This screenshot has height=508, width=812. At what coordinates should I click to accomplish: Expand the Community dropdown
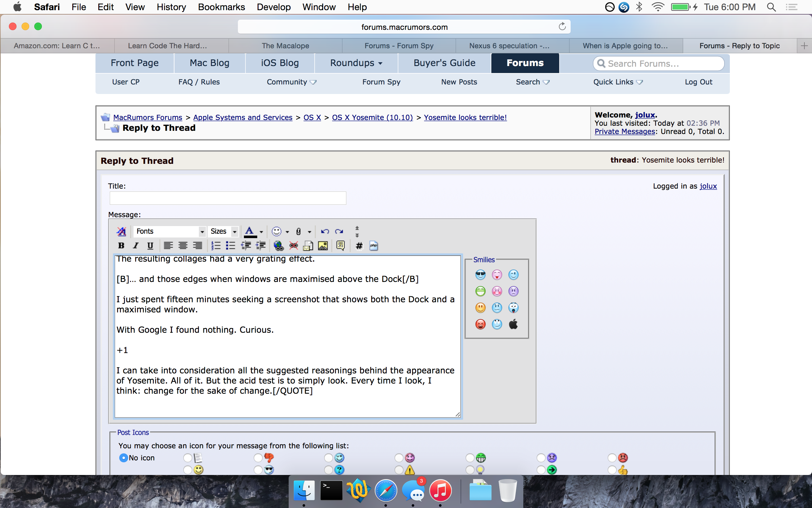(x=291, y=82)
